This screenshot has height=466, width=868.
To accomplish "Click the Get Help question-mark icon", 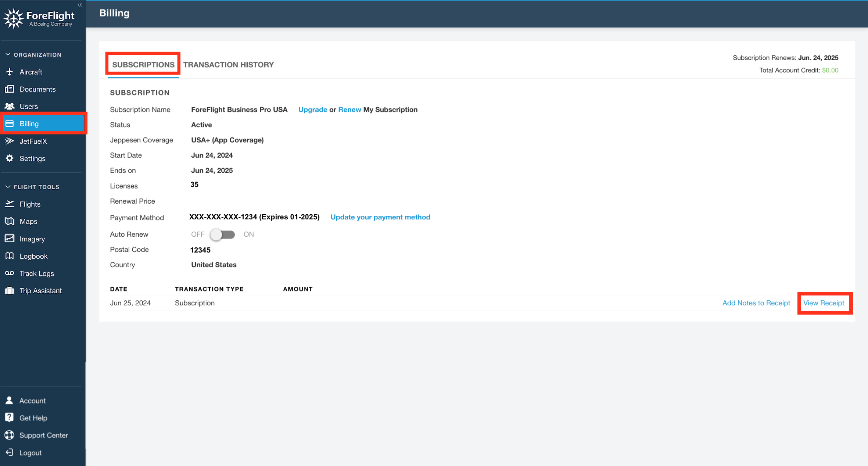I will pos(10,418).
